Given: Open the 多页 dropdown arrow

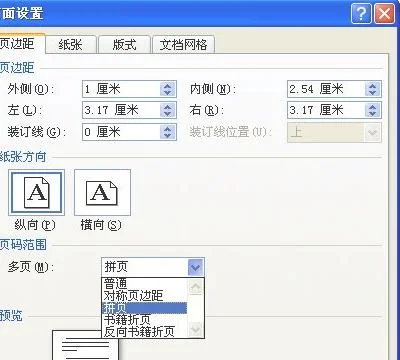Looking at the screenshot, I should coord(196,267).
